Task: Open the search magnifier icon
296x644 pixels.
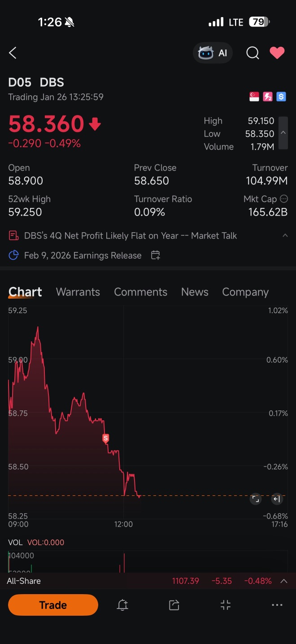Action: pos(252,53)
